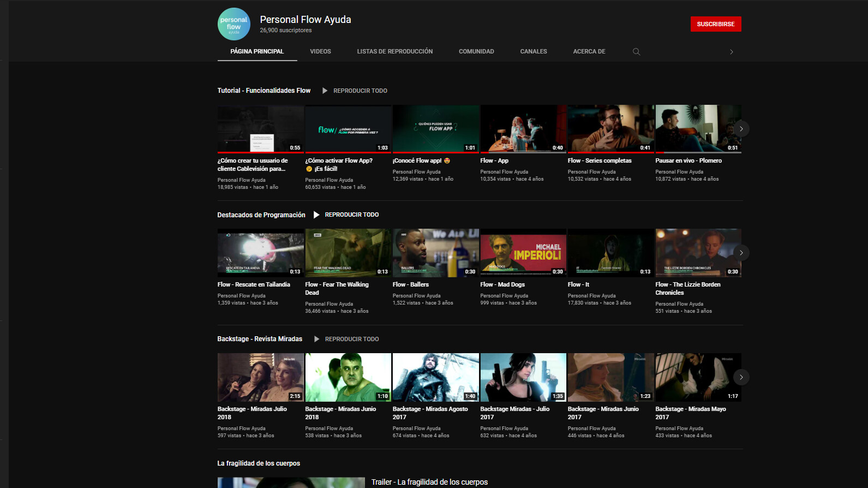The height and width of the screenshot is (488, 868).
Task: Open the CANALES tab
Action: (534, 51)
